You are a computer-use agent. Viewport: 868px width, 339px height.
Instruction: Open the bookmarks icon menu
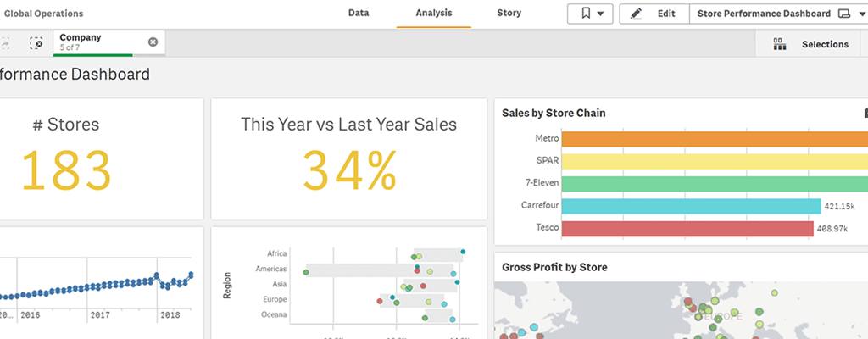(x=585, y=14)
